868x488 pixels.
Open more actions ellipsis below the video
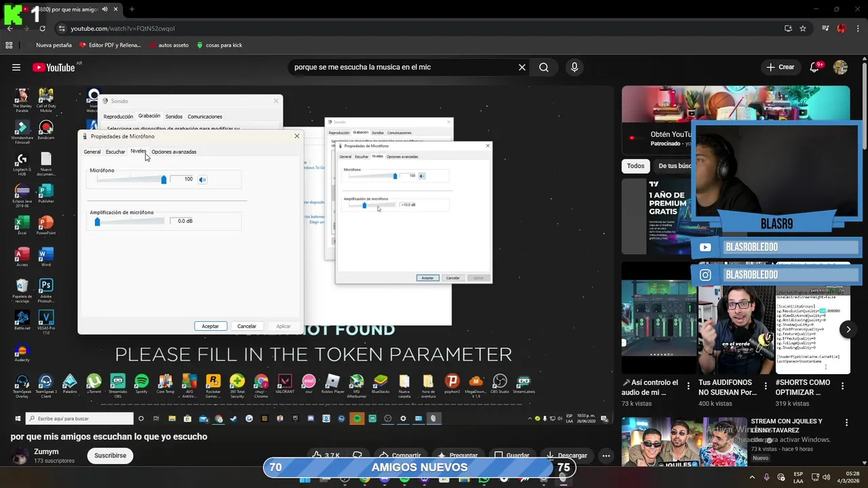(x=606, y=455)
